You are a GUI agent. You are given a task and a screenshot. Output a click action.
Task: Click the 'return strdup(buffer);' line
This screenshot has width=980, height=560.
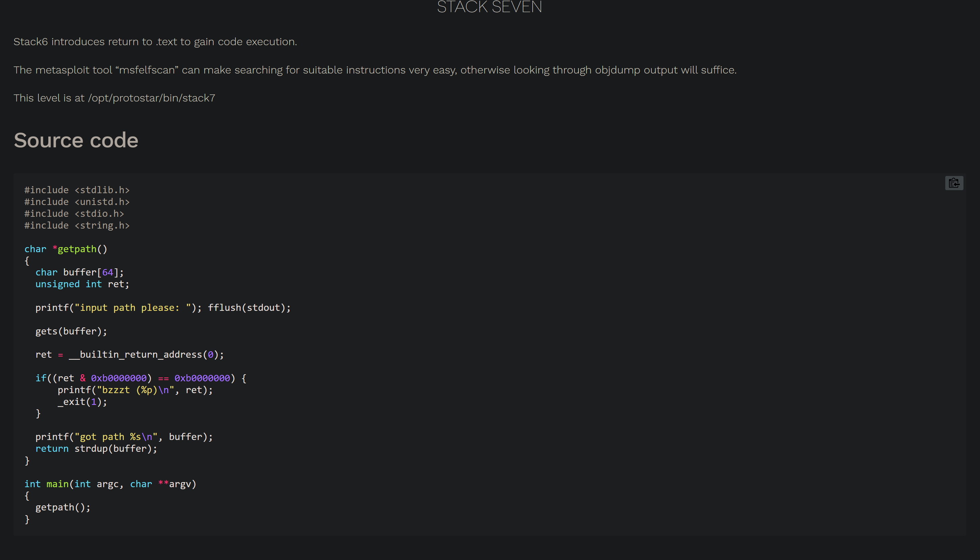click(96, 449)
